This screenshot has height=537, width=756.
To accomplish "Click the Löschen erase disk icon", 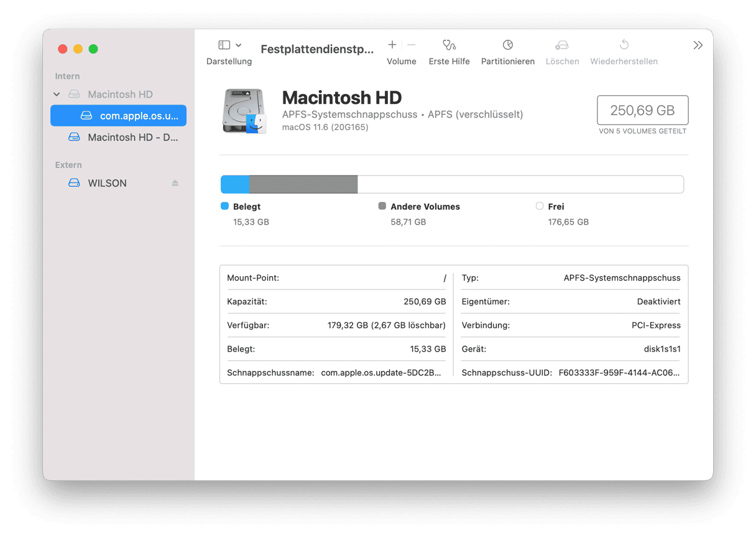I will (x=562, y=45).
